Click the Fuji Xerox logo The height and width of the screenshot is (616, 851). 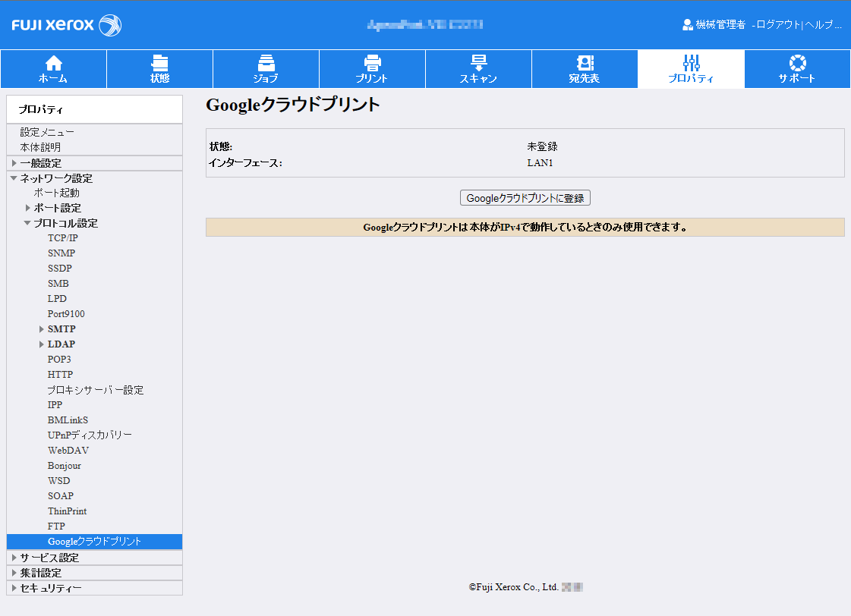(67, 25)
